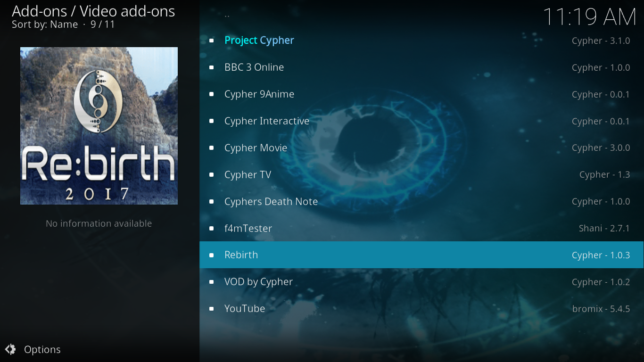Select the VOD by Cypher add-on

(421, 282)
